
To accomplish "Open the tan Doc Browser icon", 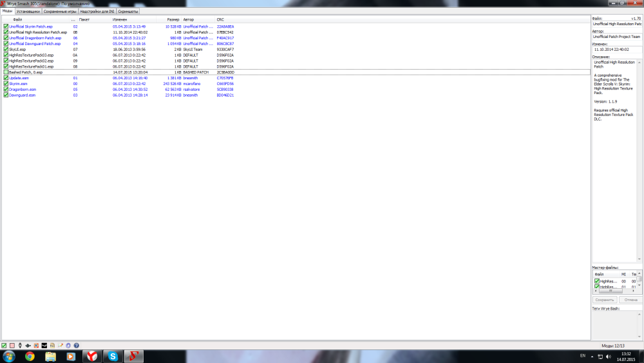I will click(x=52, y=346).
